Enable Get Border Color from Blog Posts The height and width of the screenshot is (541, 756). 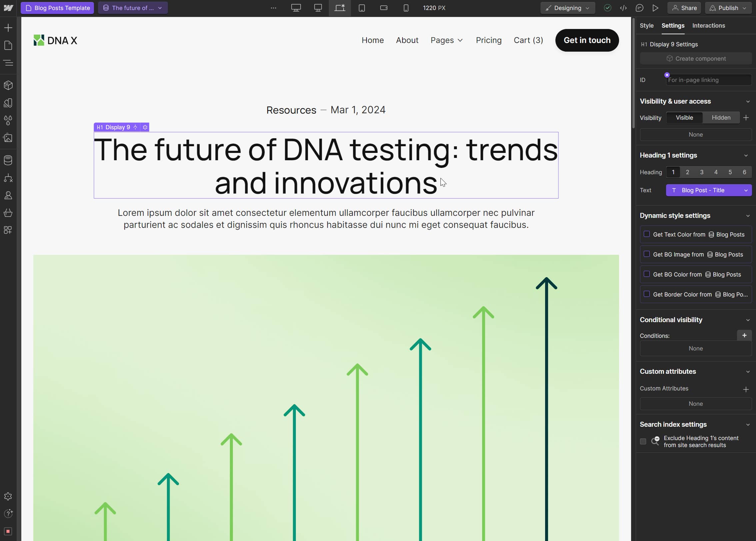(647, 294)
